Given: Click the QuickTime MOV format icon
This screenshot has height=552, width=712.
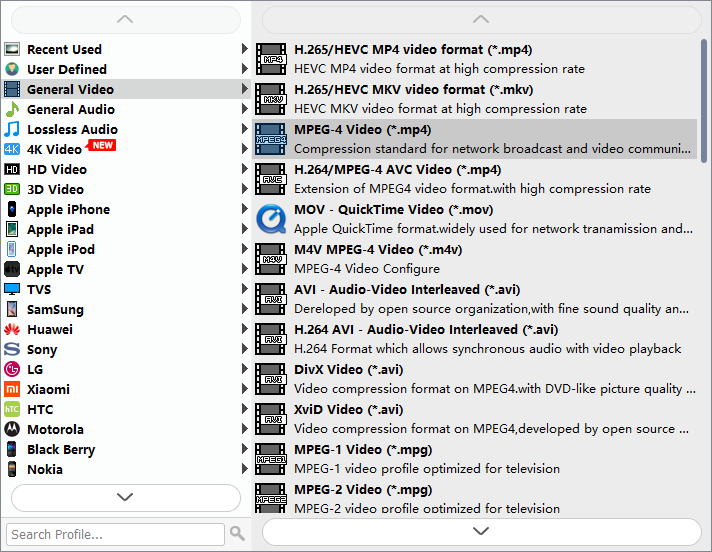Looking at the screenshot, I should (x=271, y=219).
